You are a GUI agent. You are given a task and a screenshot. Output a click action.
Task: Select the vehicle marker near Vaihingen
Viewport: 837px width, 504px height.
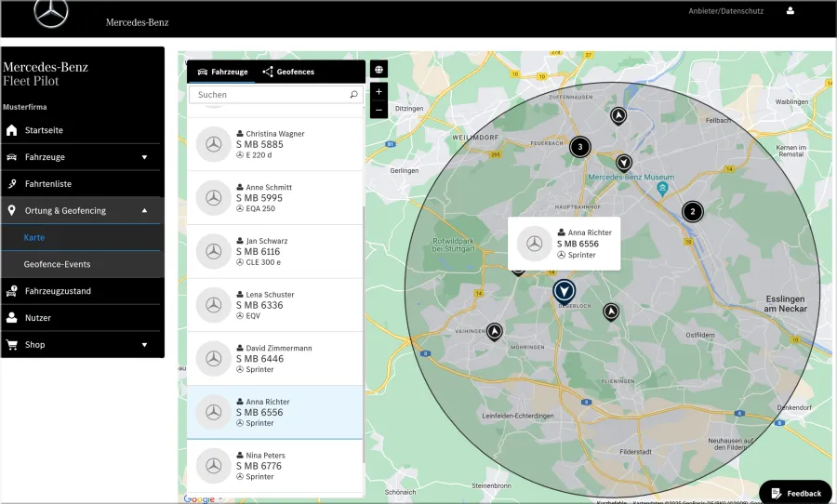495,332
